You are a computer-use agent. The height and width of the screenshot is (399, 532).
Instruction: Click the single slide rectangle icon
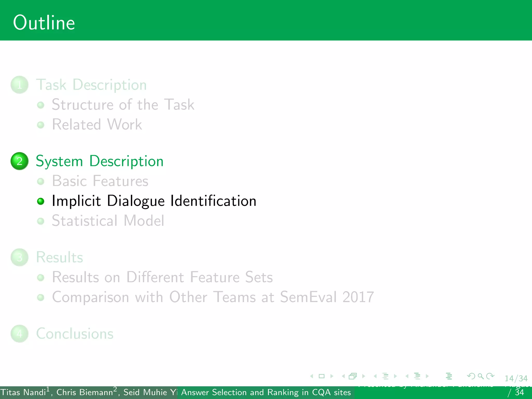click(322, 376)
